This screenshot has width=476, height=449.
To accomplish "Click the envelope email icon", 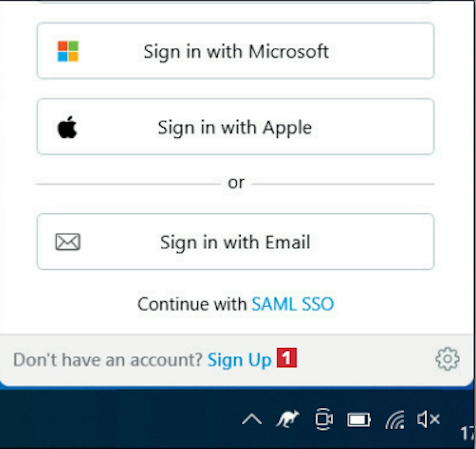I will (x=68, y=242).
